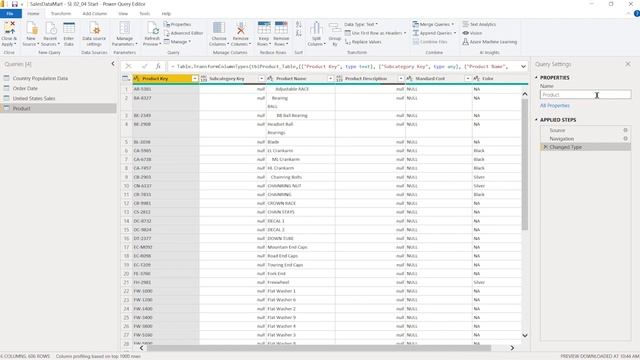Click the fx formula icon
The height and width of the screenshot is (360, 640).
(x=158, y=66)
